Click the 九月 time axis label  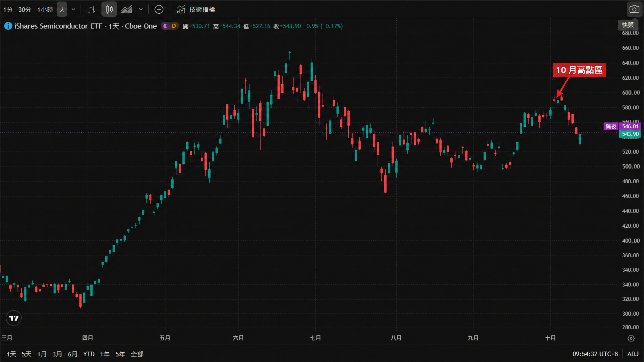[473, 338]
